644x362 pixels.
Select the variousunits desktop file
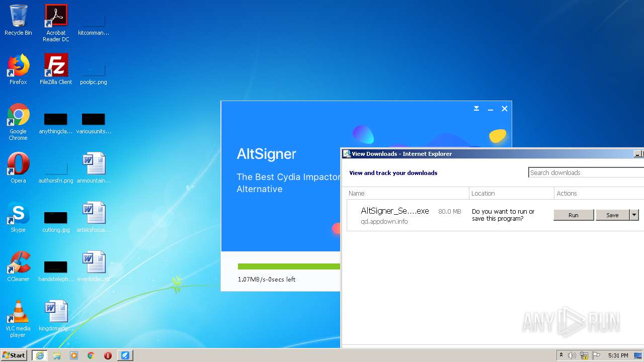click(x=94, y=124)
